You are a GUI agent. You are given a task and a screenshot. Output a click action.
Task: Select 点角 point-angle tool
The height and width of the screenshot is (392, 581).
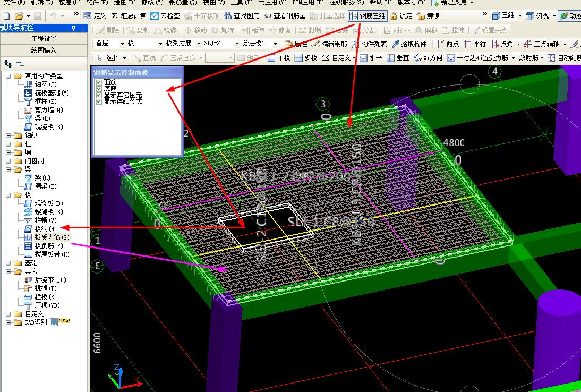(502, 44)
